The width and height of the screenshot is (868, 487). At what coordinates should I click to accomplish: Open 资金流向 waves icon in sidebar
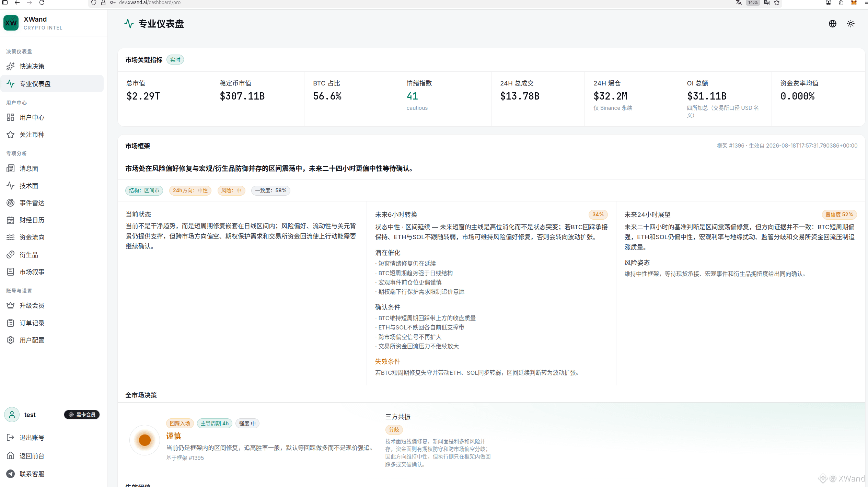(11, 237)
